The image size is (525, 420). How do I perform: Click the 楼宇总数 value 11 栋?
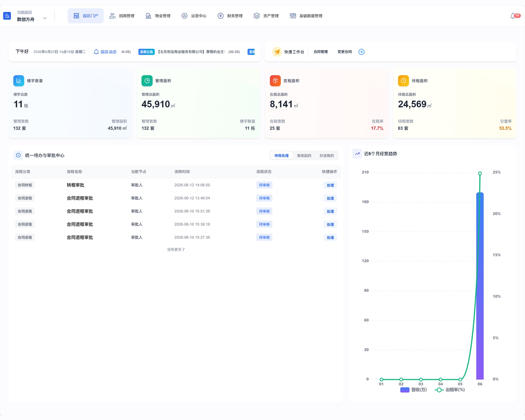21,104
